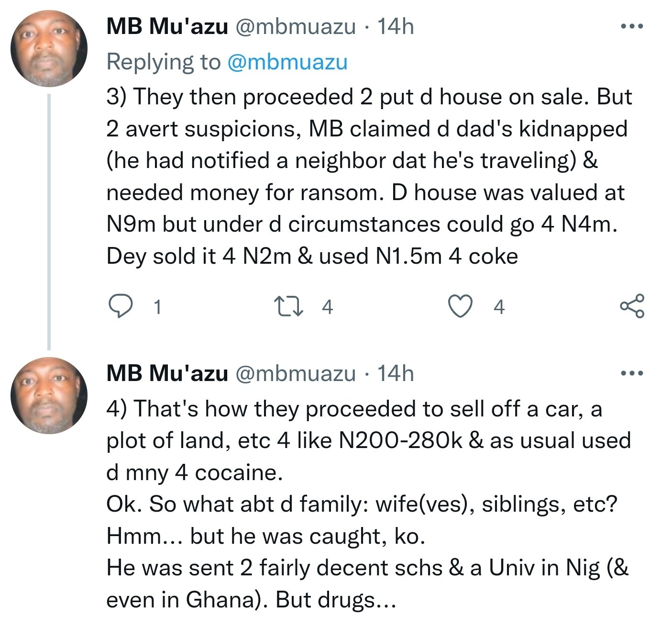Like the tweet numbered 3 with the heart

(x=460, y=306)
